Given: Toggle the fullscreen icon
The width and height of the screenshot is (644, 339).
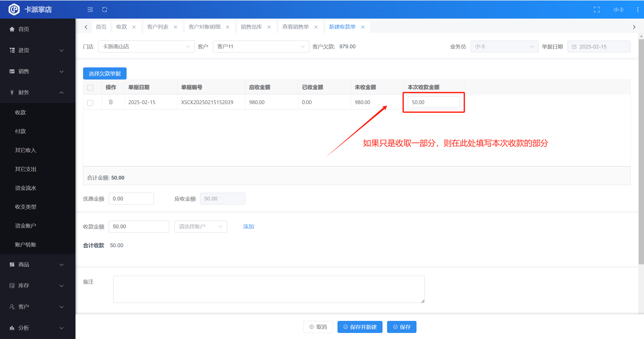Looking at the screenshot, I should [597, 10].
